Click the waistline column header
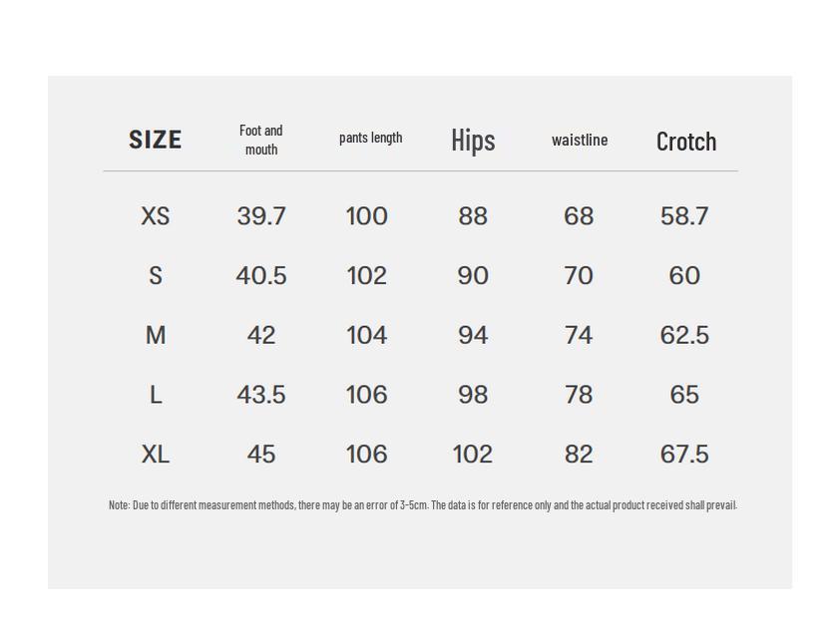The height and width of the screenshot is (630, 840). [580, 140]
